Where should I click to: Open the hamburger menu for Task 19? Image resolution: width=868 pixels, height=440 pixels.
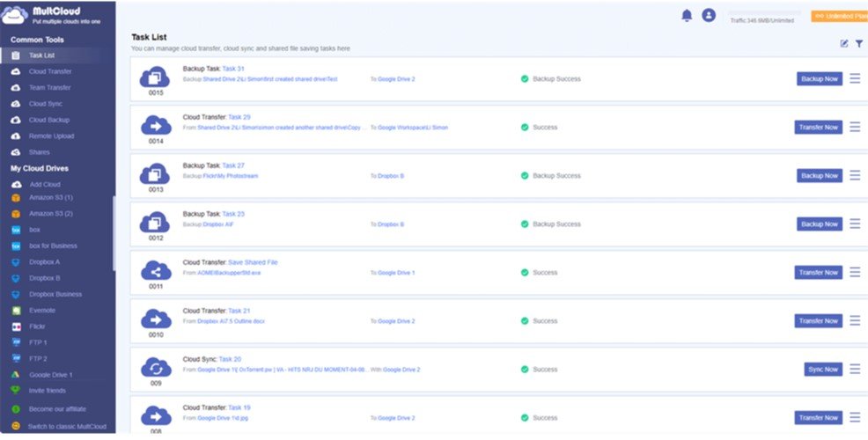(855, 418)
